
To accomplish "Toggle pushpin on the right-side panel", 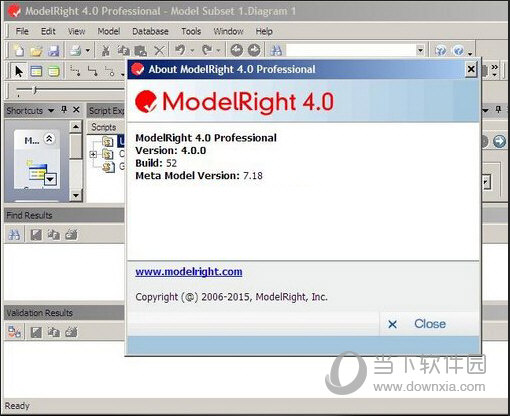I will (499, 109).
